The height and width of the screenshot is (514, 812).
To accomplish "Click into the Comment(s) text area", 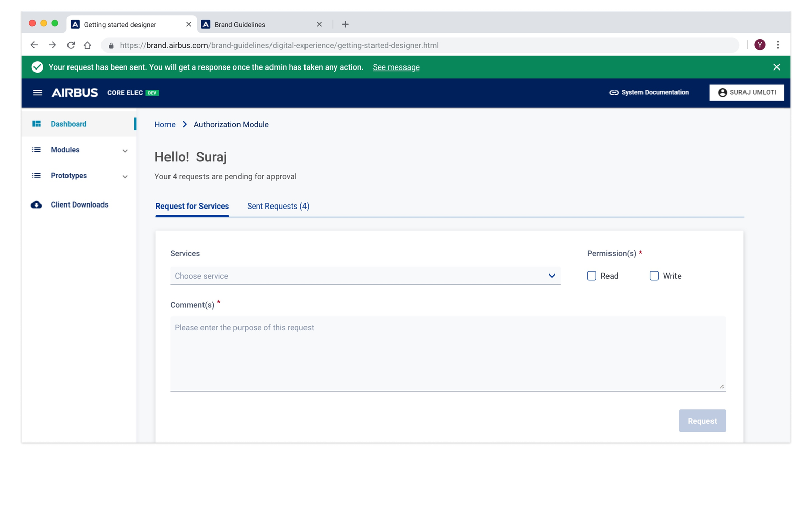I will [x=448, y=353].
